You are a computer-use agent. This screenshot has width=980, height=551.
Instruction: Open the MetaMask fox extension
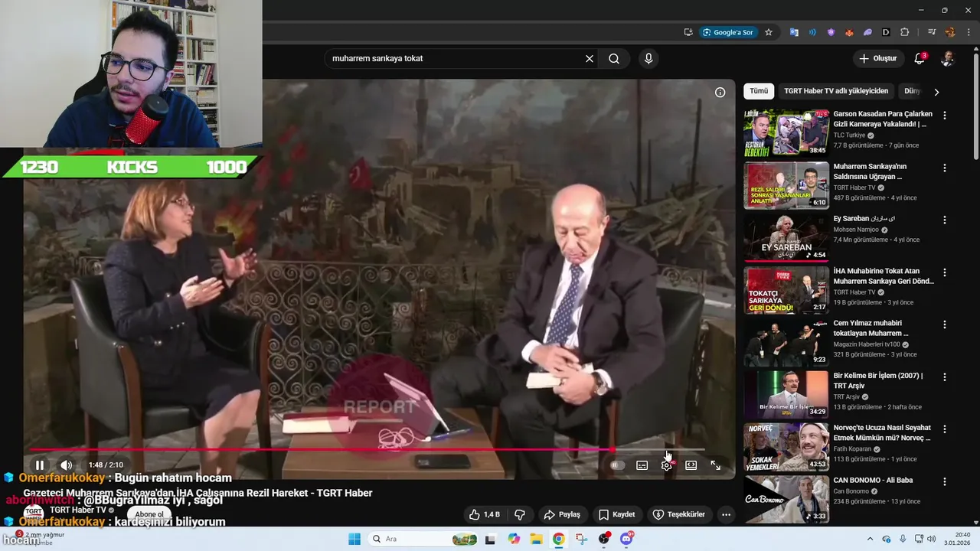[x=849, y=32]
